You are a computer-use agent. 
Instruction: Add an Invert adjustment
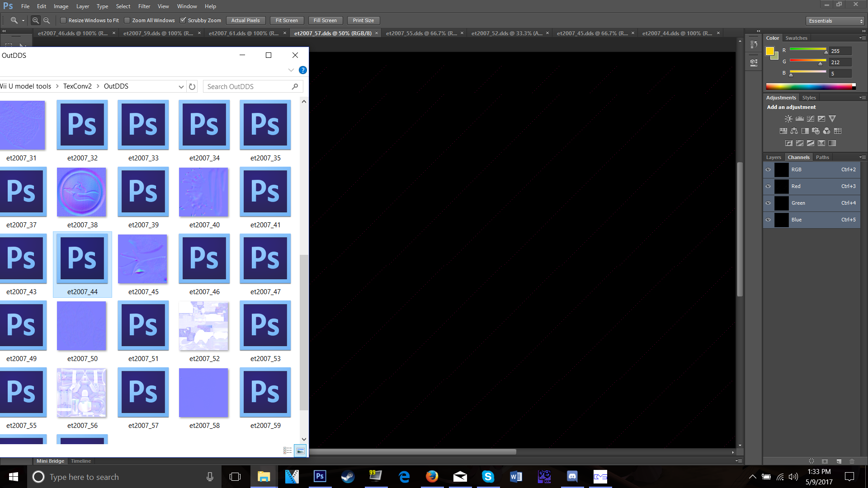789,143
